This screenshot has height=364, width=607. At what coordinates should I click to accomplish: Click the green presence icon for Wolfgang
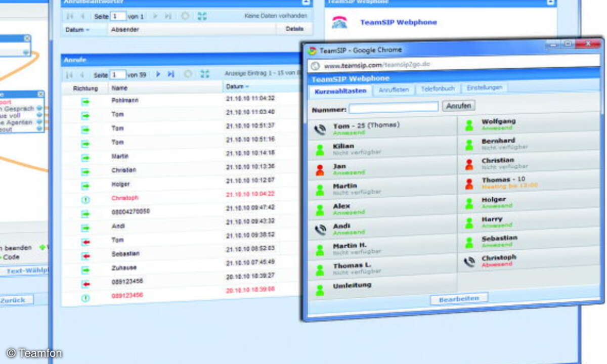click(469, 125)
